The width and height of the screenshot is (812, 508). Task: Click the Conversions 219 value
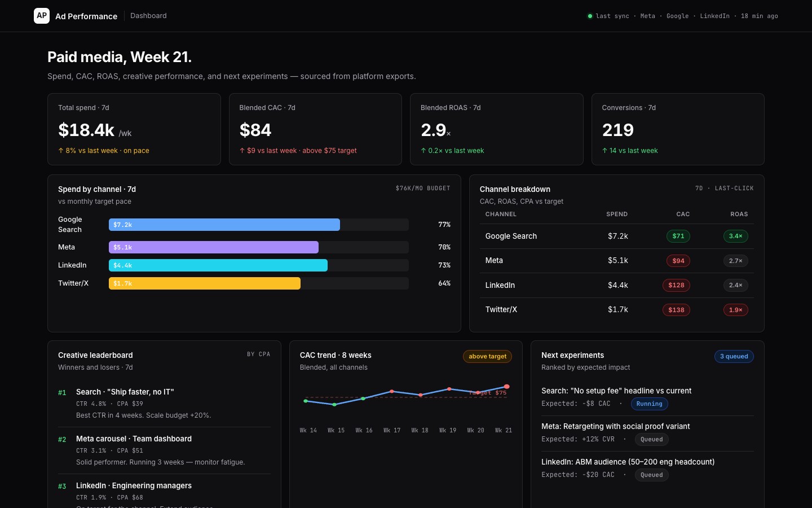click(x=618, y=130)
